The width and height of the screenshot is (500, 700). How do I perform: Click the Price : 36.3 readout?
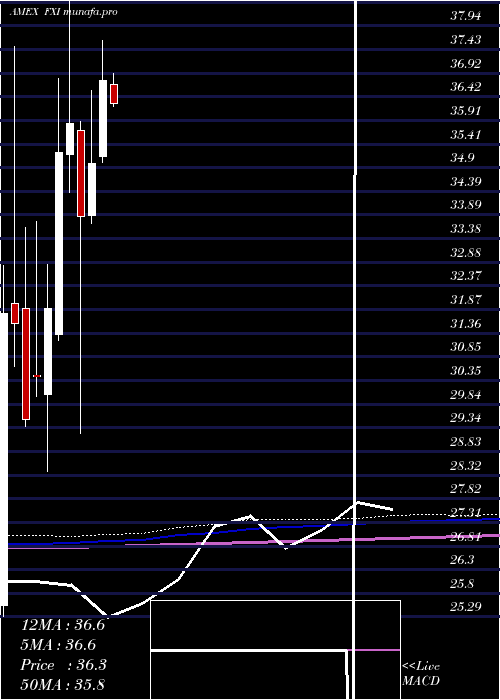(63, 665)
